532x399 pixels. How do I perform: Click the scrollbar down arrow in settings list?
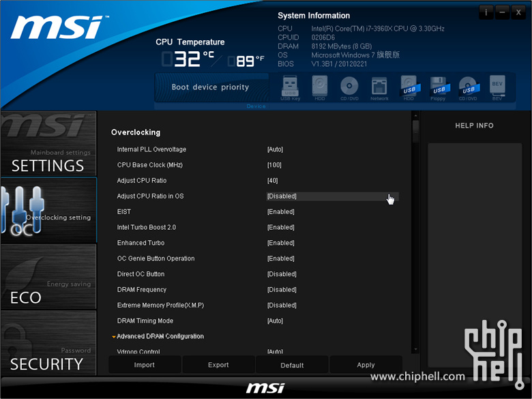point(415,349)
